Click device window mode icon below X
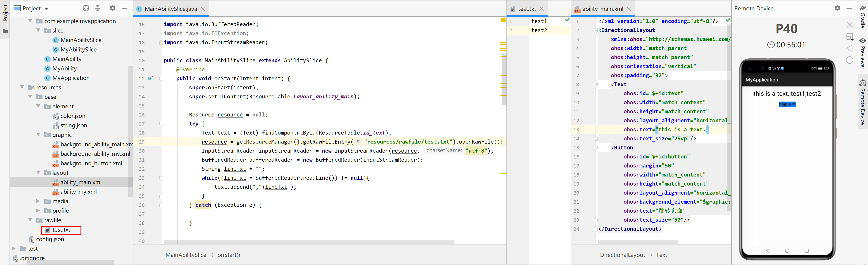This screenshot has height=265, width=868. click(x=849, y=37)
